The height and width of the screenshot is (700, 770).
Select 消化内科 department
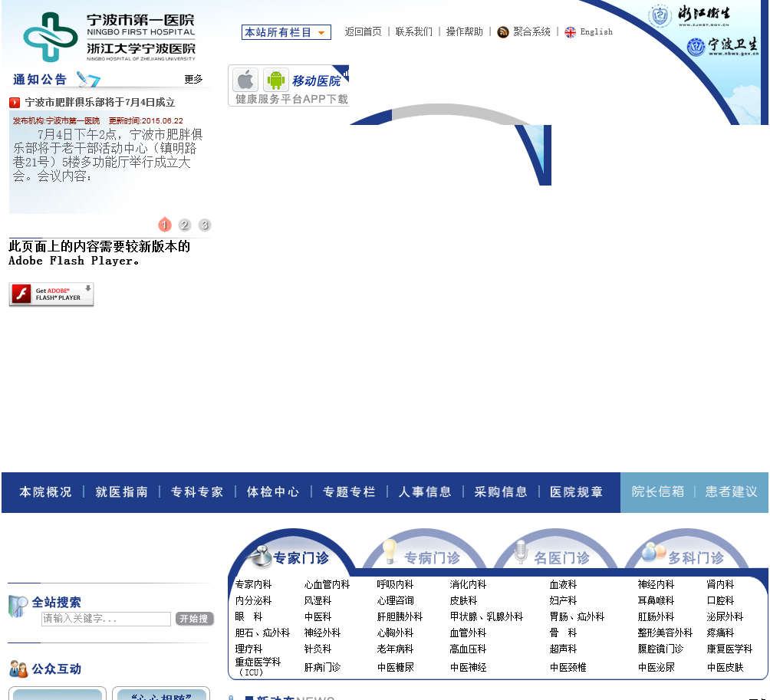tap(468, 585)
